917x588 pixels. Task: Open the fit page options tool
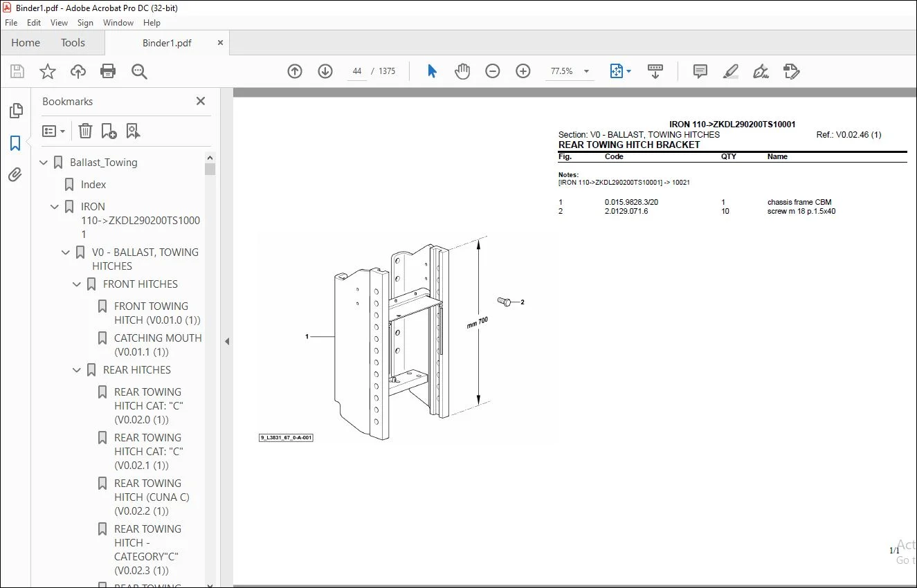(619, 71)
